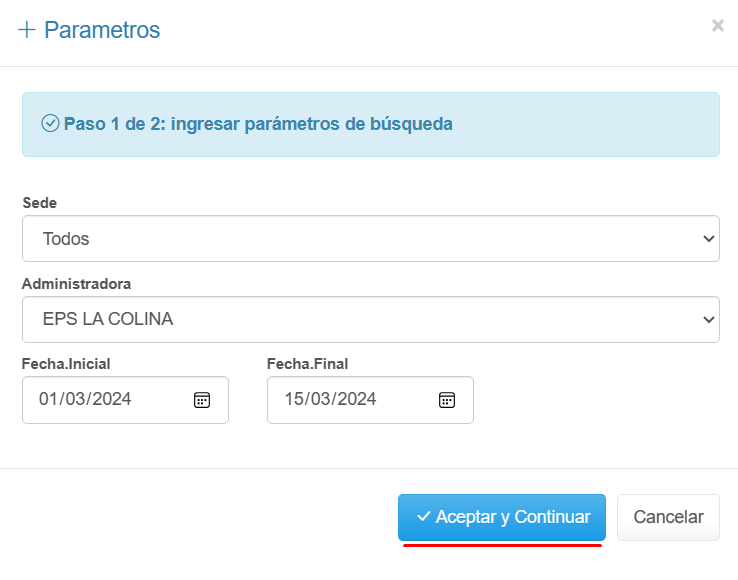This screenshot has width=738, height=580.
Task: Open the Fecha.Inicial calendar picker icon
Action: click(202, 400)
